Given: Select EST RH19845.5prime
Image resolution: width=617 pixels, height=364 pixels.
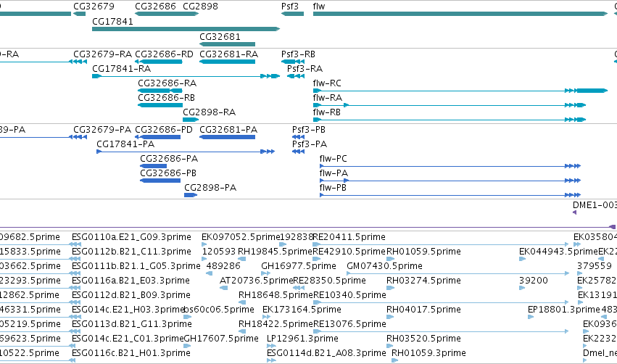Looking at the screenshot, I should click(275, 252).
